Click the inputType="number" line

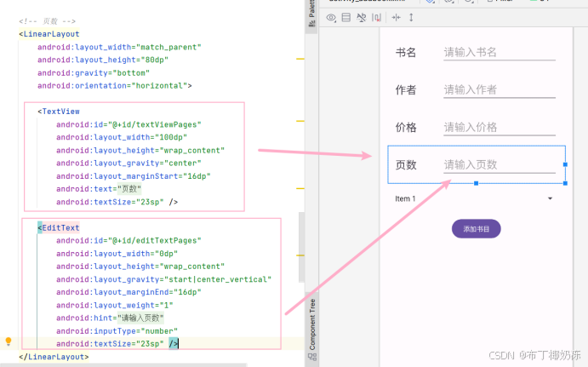tap(117, 331)
